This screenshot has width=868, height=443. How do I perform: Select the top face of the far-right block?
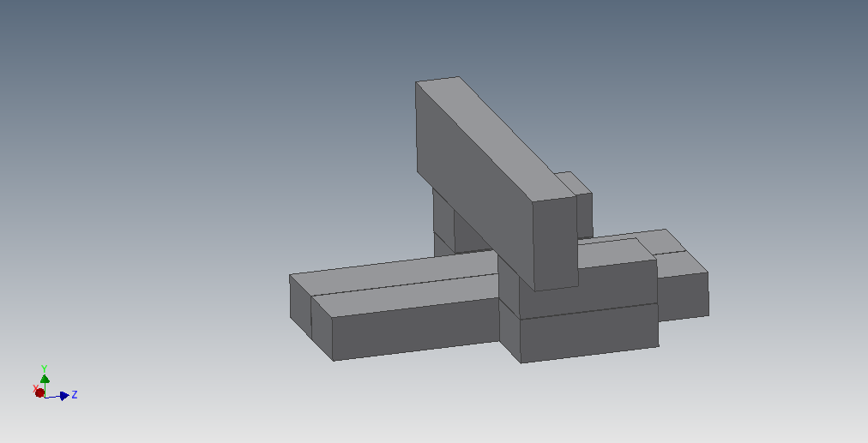tap(682, 263)
